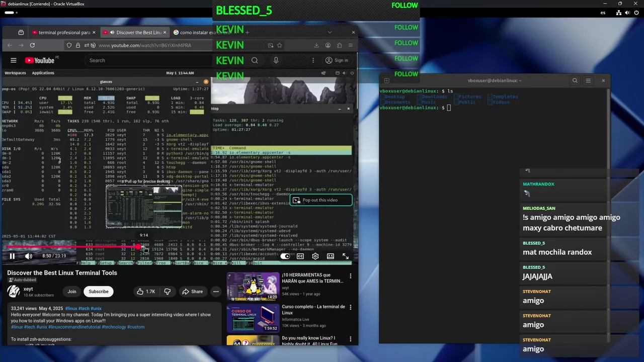Open xeyt channel avatar
The height and width of the screenshot is (362, 644).
(x=14, y=291)
